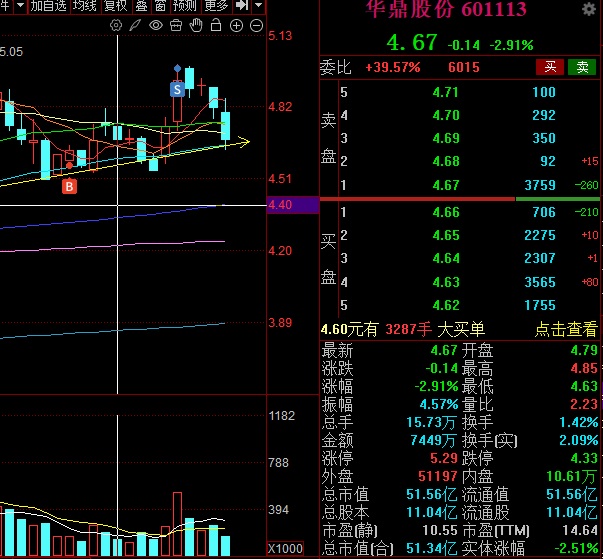
Task: Select sell level 3 price 4.69
Action: 446,138
